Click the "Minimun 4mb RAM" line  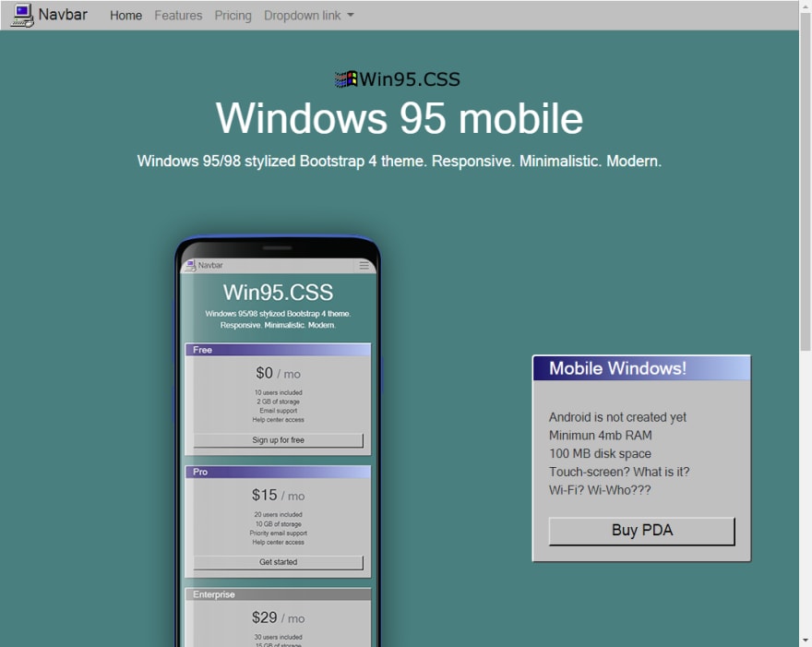coord(600,435)
